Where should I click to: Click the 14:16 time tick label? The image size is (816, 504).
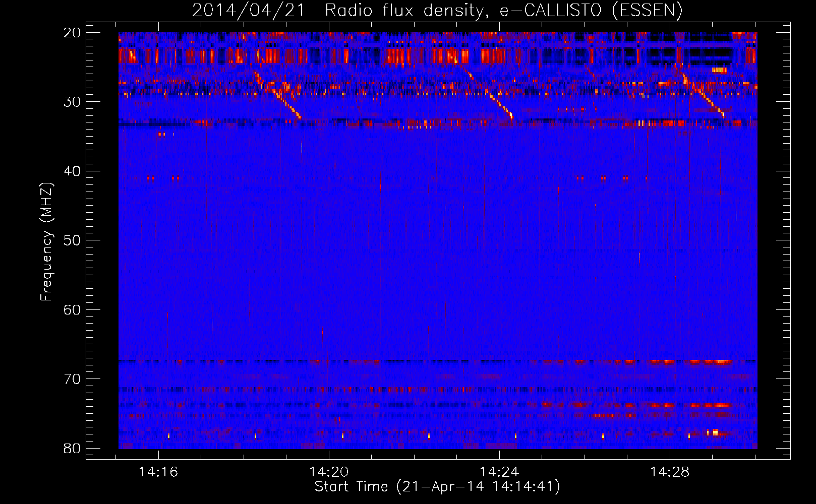[x=158, y=472]
